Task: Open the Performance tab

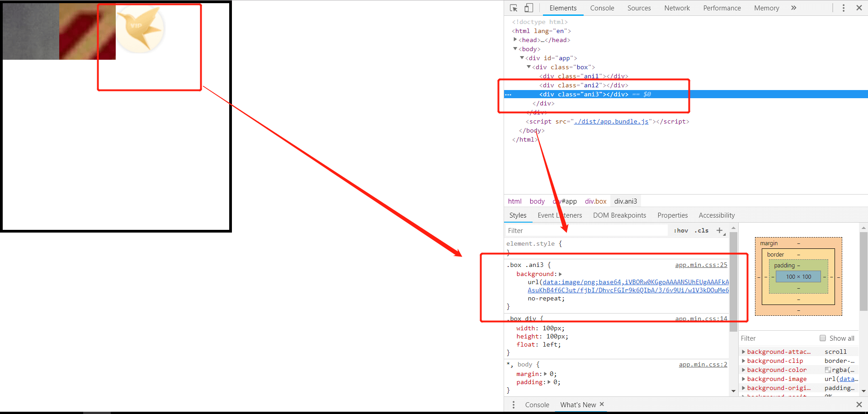Action: point(722,8)
